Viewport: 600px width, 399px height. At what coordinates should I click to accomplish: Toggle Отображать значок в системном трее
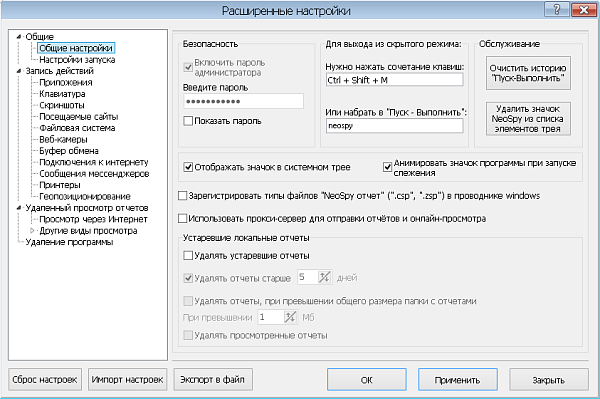(x=188, y=167)
